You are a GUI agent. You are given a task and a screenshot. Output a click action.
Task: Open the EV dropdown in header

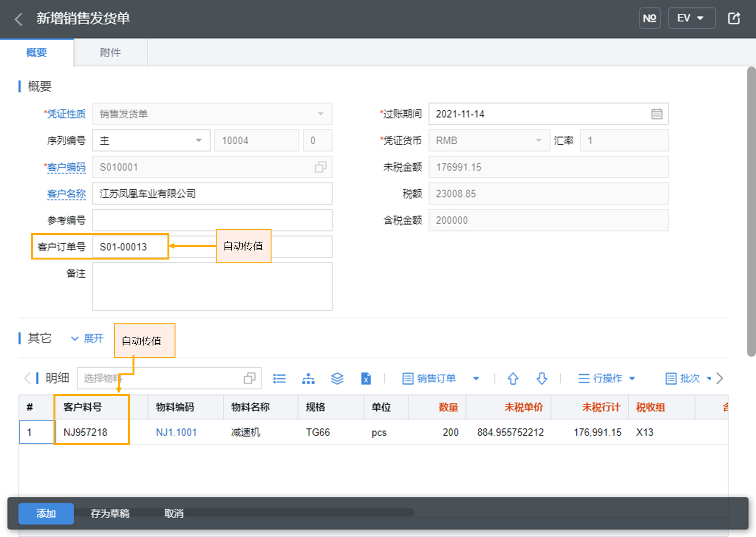(x=691, y=18)
